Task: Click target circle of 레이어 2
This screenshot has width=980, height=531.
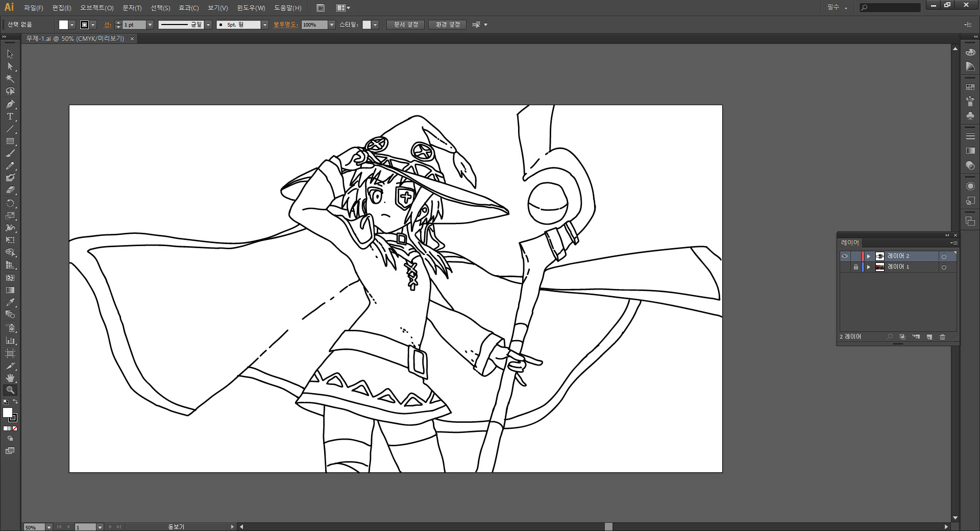Action: click(x=944, y=256)
